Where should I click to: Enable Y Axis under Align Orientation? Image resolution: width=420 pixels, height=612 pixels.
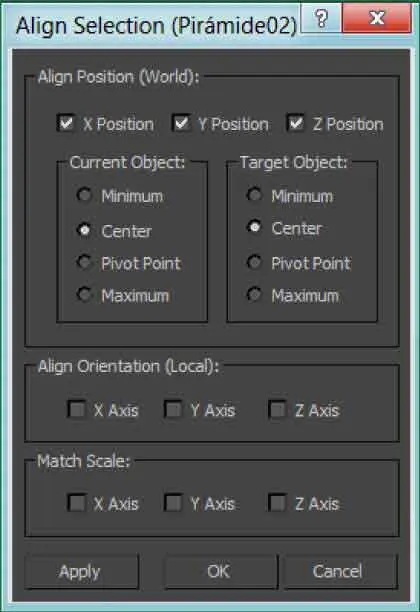pos(173,409)
